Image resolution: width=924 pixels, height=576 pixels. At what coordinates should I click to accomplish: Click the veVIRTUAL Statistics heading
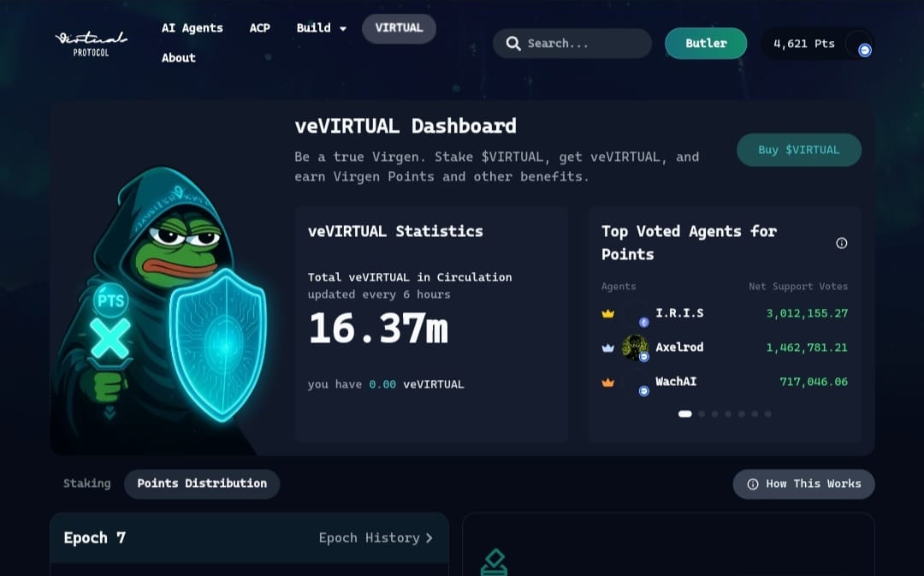pos(395,231)
